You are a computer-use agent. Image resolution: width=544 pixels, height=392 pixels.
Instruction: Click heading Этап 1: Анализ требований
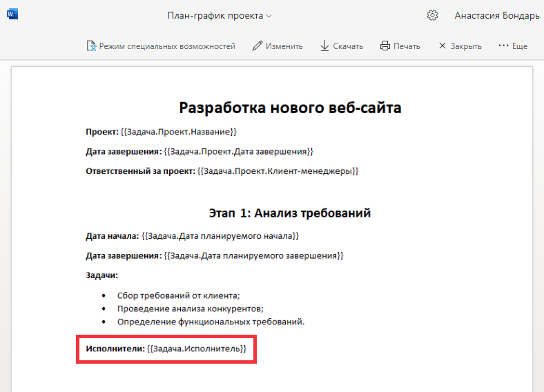coord(290,213)
